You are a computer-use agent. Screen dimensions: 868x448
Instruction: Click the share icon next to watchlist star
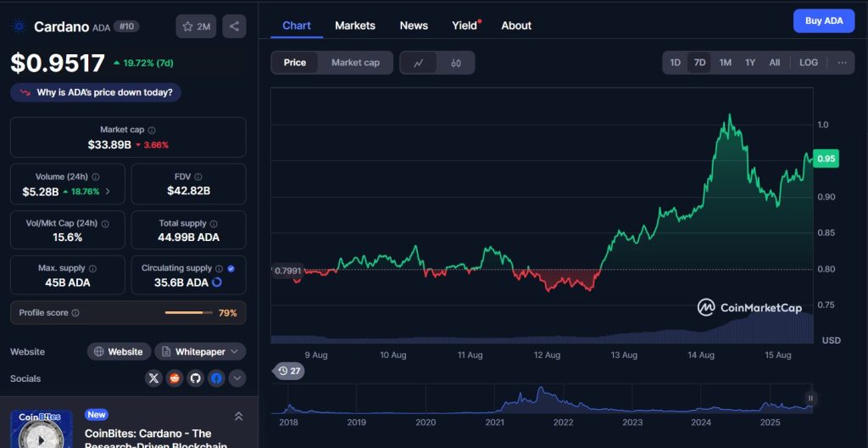234,26
